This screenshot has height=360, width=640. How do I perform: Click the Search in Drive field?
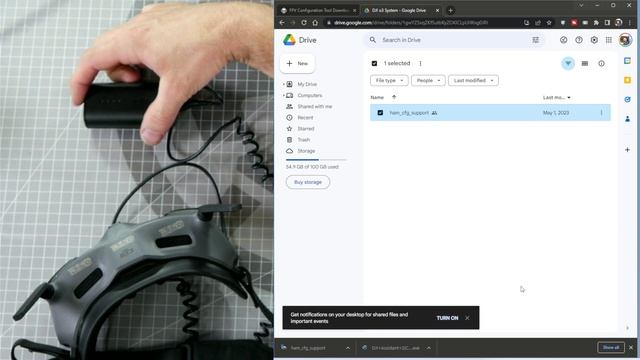point(454,40)
